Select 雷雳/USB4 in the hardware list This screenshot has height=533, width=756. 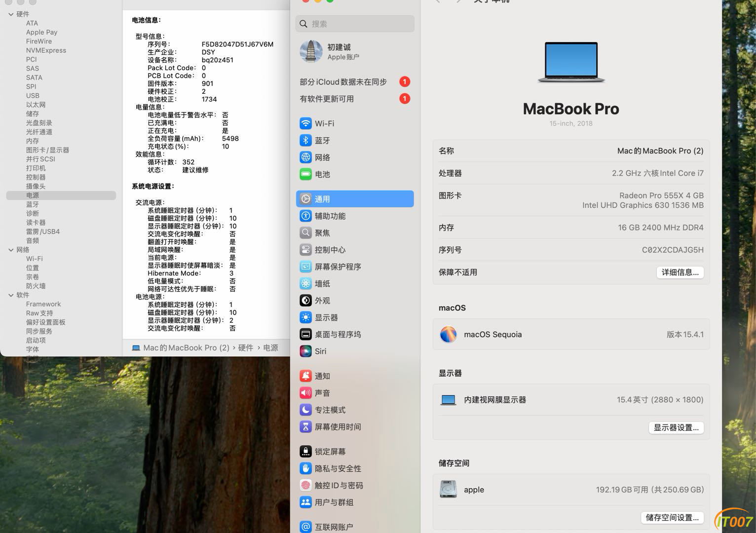[43, 231]
